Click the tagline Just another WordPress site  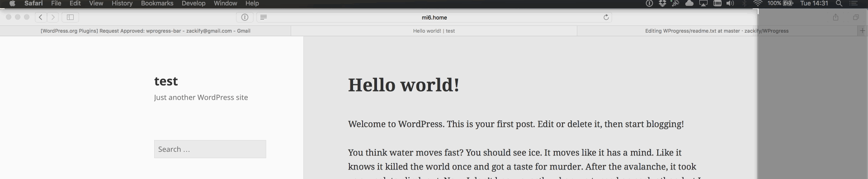201,97
